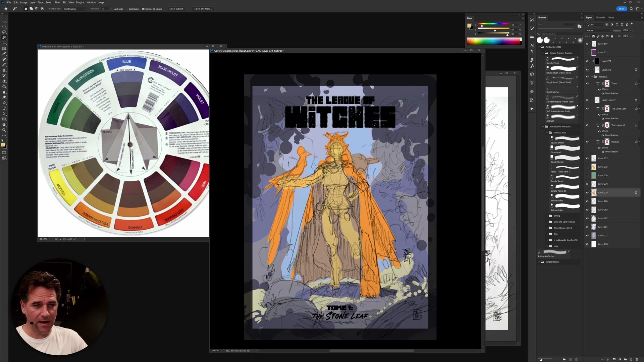
Task: Click the lock all layer icon
Action: 612,36
